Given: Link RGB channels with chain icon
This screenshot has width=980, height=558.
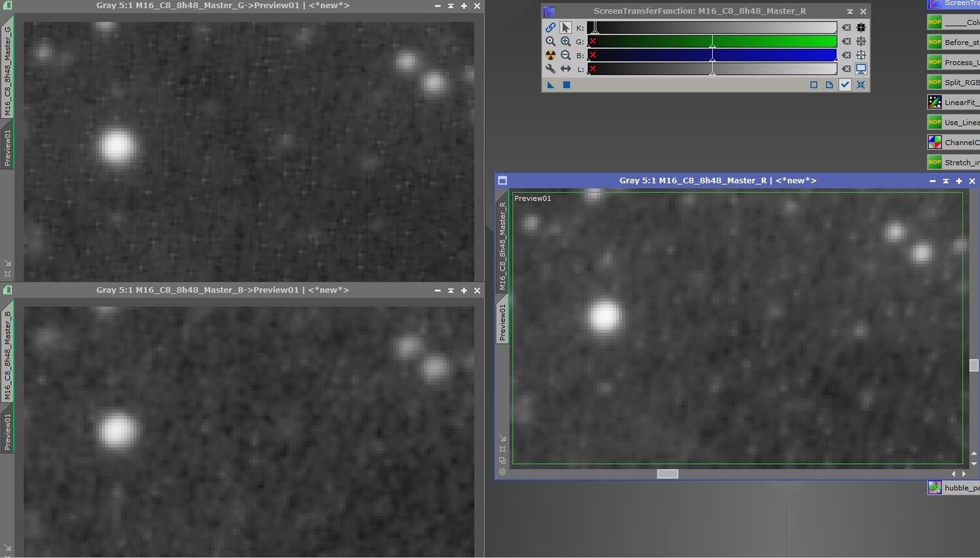Looking at the screenshot, I should (551, 27).
